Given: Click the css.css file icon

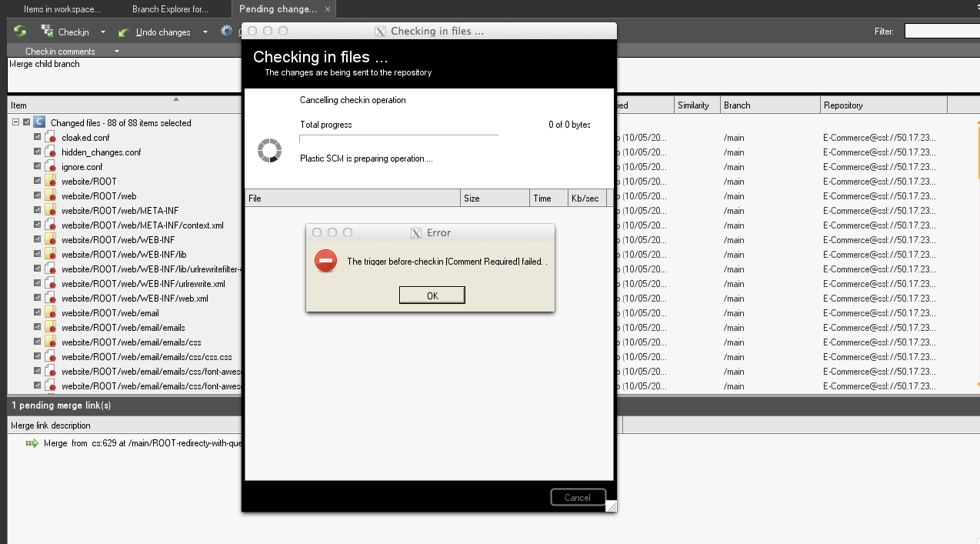Looking at the screenshot, I should point(51,356).
